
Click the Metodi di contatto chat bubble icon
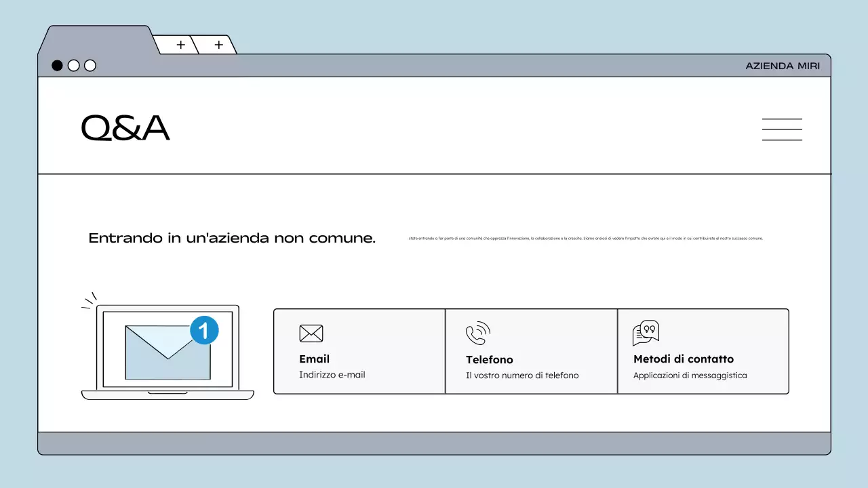click(646, 332)
